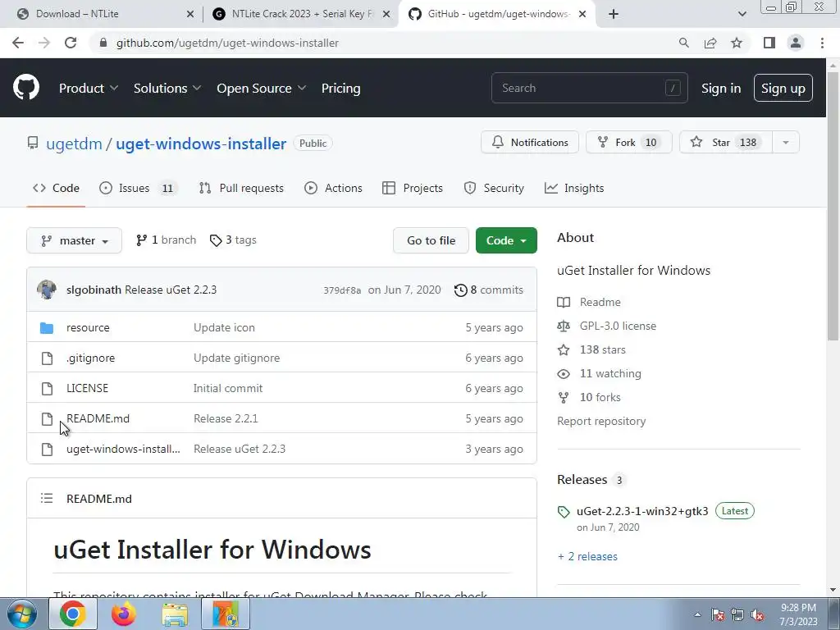Expand the Solutions menu
This screenshot has width=840, height=630.
tap(167, 89)
